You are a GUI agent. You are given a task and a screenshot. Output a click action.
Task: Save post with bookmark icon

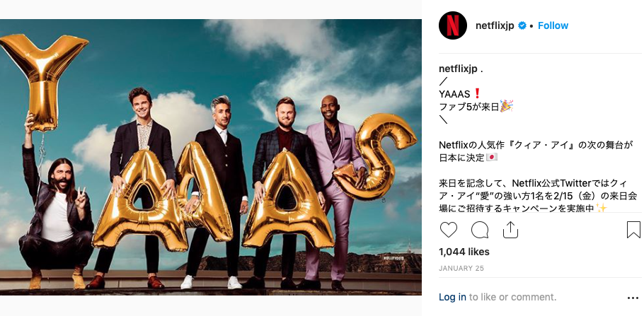click(x=633, y=230)
